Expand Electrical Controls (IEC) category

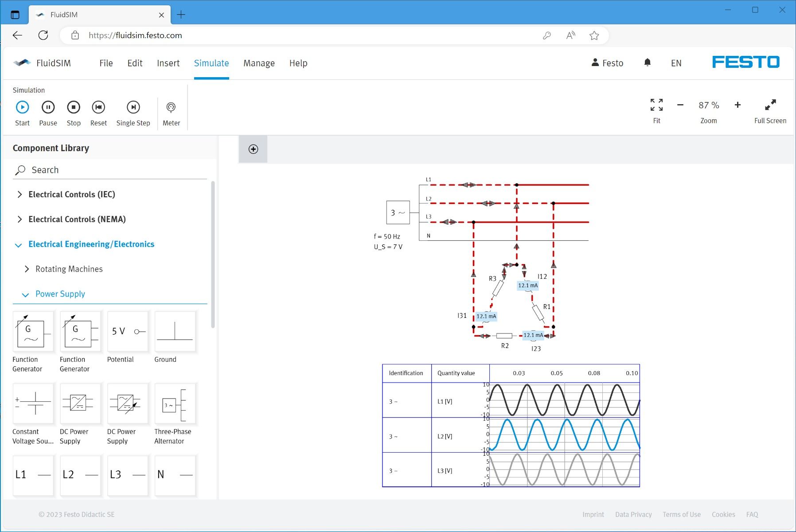pyautogui.click(x=71, y=195)
